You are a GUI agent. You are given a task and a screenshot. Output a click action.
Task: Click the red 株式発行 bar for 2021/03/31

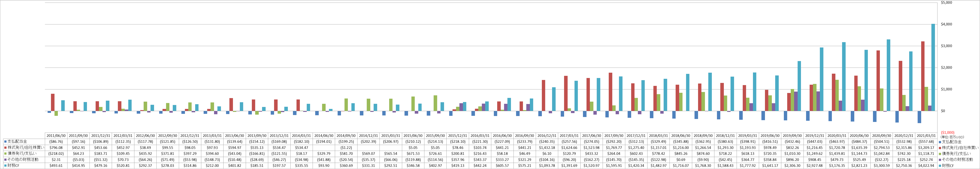click(x=923, y=76)
